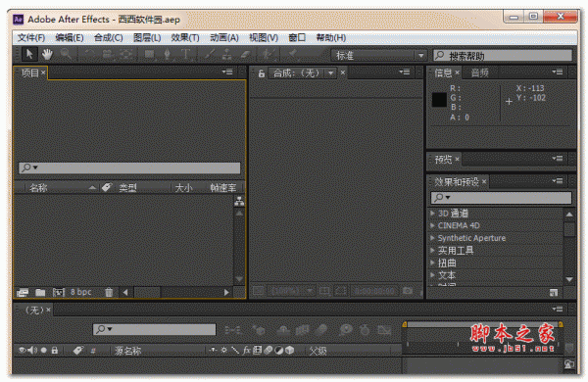Click the black color swatch in Info panel
588x382 pixels.
coord(439,100)
